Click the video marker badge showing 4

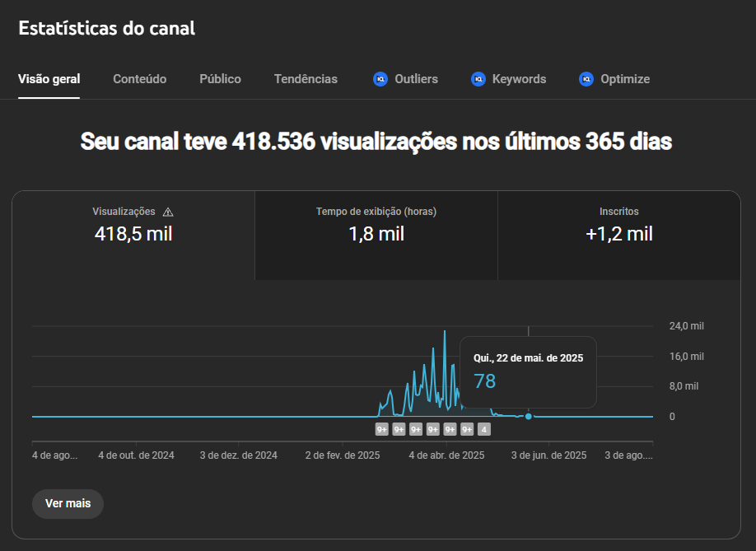coord(484,429)
